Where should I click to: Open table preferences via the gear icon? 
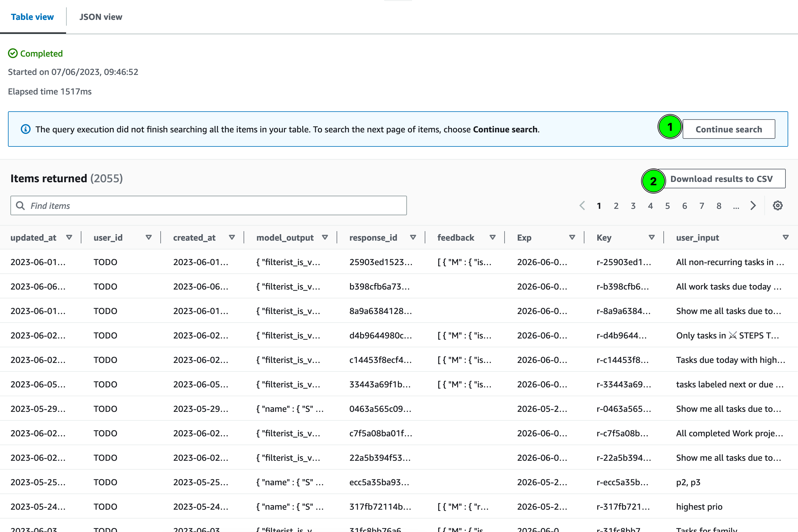coord(778,205)
